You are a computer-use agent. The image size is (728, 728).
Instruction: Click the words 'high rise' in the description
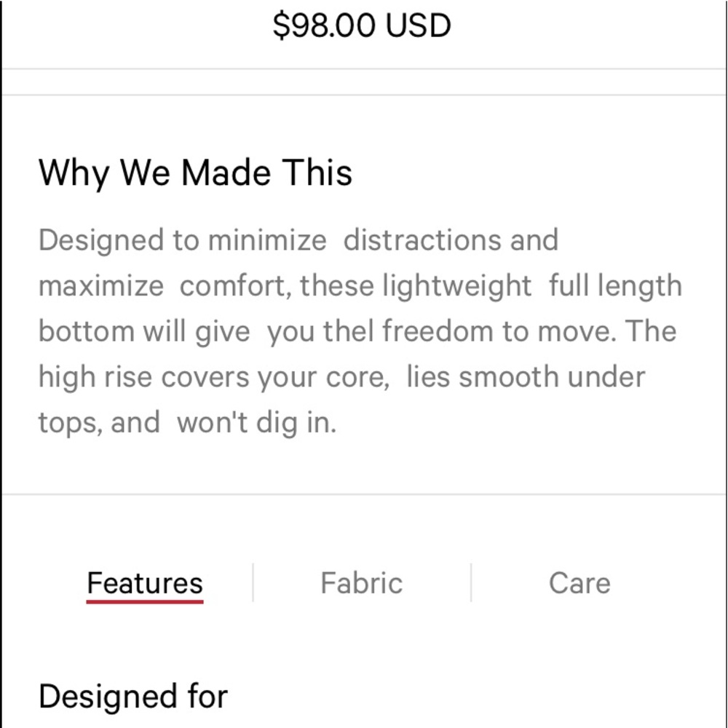click(x=94, y=376)
